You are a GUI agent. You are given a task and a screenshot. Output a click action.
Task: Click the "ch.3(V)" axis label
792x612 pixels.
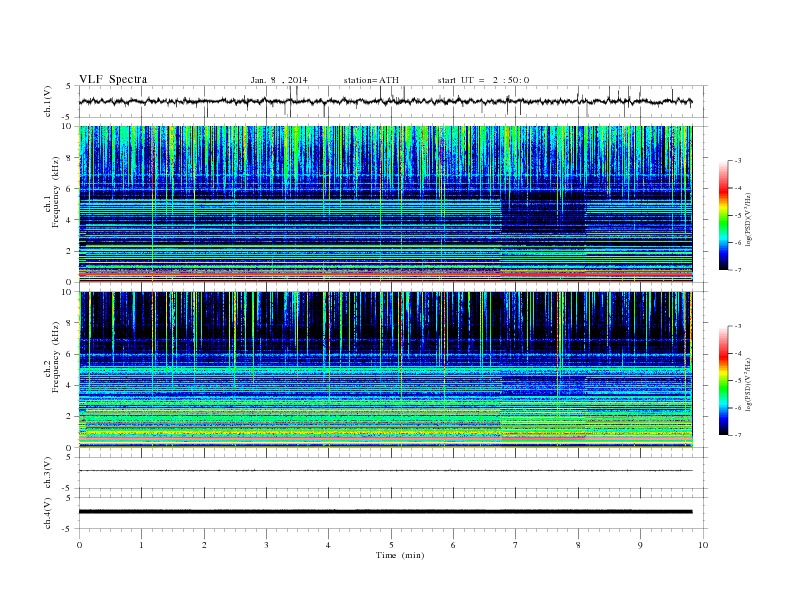[x=48, y=473]
